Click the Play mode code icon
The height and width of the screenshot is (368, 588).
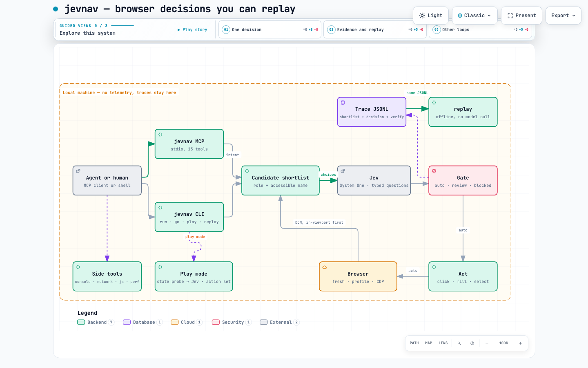pyautogui.click(x=160, y=267)
